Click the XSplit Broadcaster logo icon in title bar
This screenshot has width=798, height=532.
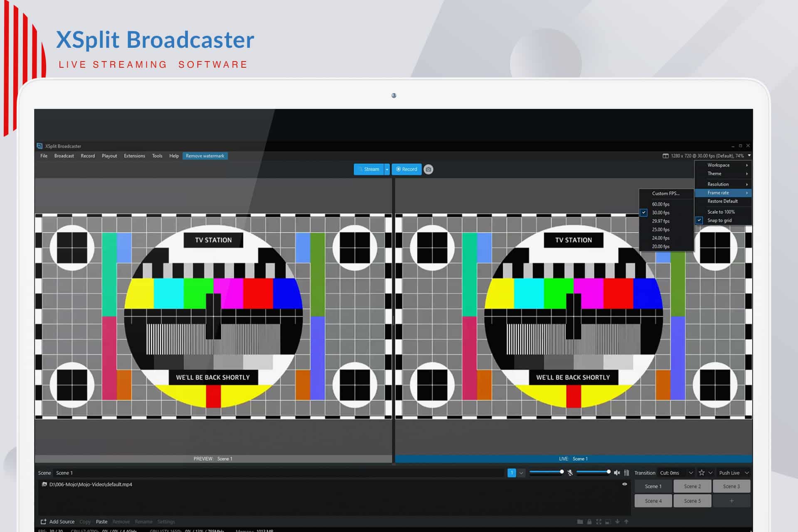point(39,146)
